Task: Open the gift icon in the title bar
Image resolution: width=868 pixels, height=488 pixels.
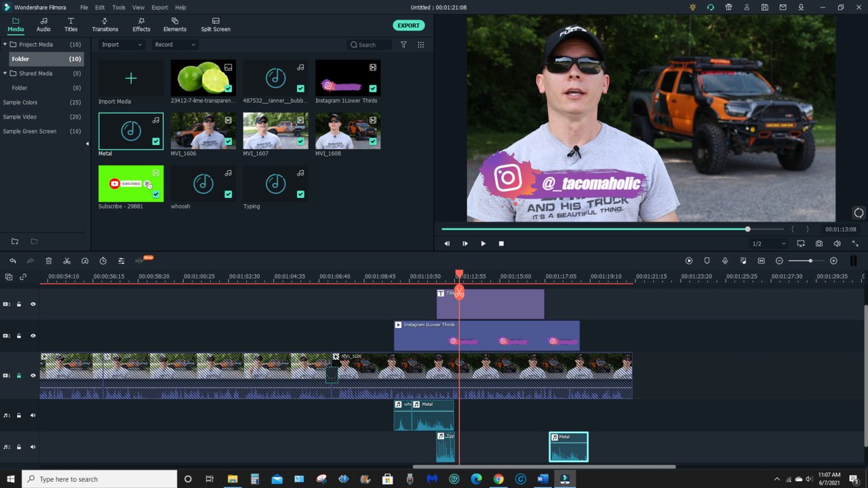Action: [x=728, y=7]
